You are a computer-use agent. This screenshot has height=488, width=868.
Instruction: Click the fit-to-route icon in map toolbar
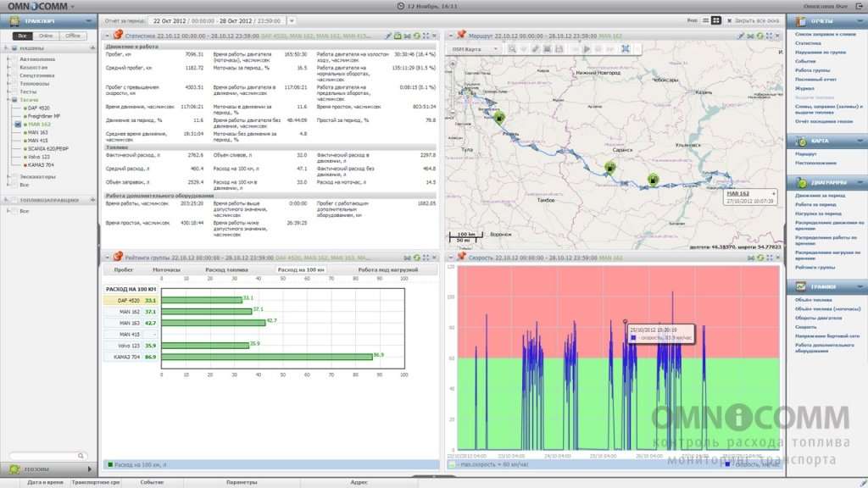[626, 49]
